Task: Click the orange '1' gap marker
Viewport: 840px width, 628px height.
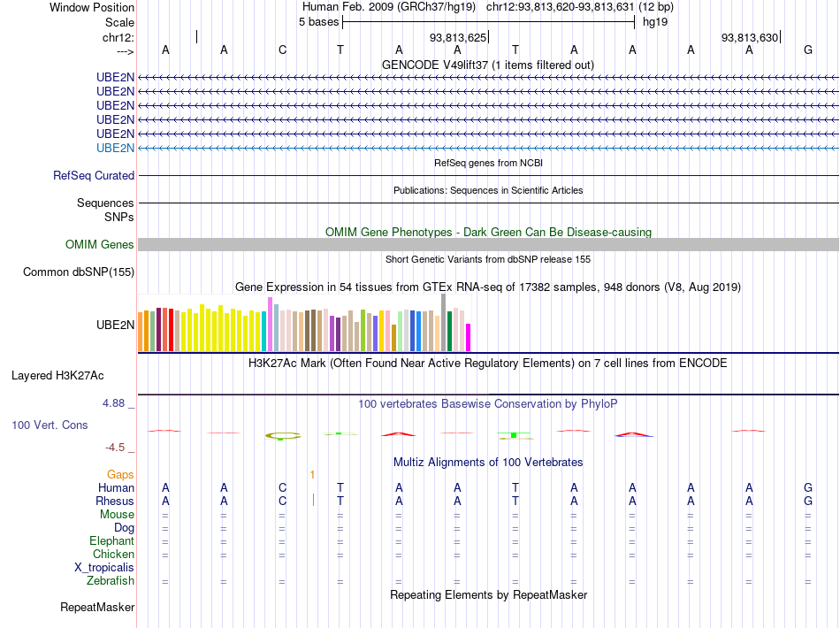Action: click(312, 474)
